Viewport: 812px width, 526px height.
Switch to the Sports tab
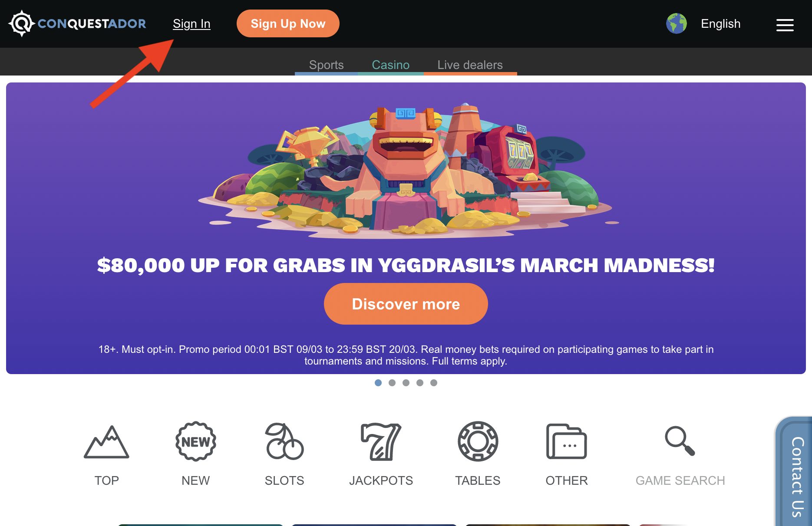(326, 65)
